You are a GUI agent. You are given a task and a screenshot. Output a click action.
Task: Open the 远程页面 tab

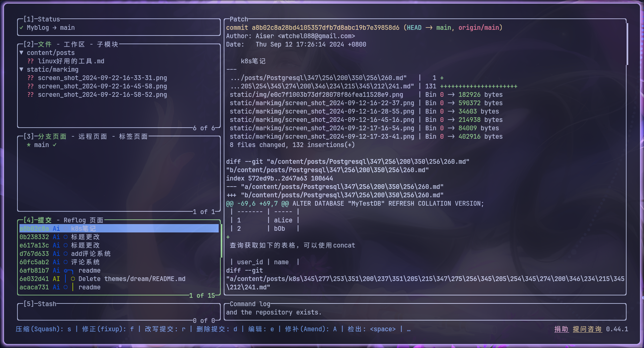click(x=93, y=136)
